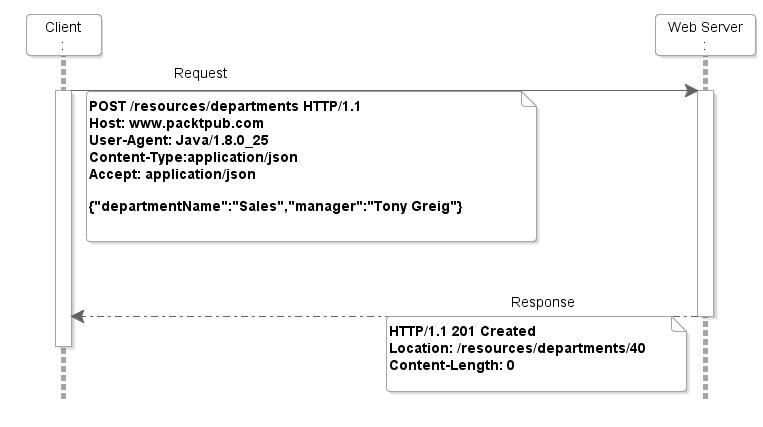Image resolution: width=763 pixels, height=427 pixels.
Task: Click the Response message label
Action: [x=542, y=302]
